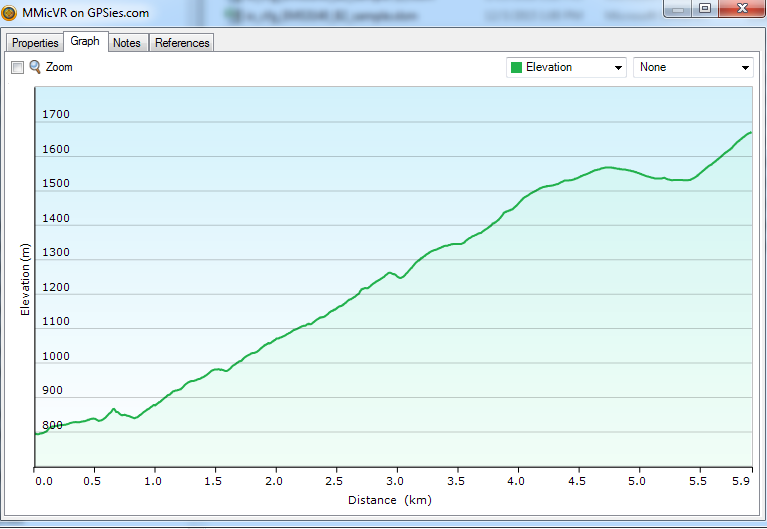The image size is (767, 529).
Task: Click the Elevation (m) vertical axis label
Action: 26,279
